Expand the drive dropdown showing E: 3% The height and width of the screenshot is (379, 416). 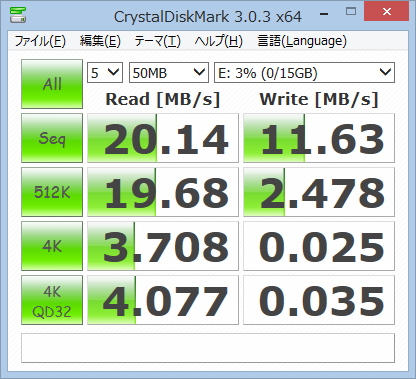click(304, 73)
